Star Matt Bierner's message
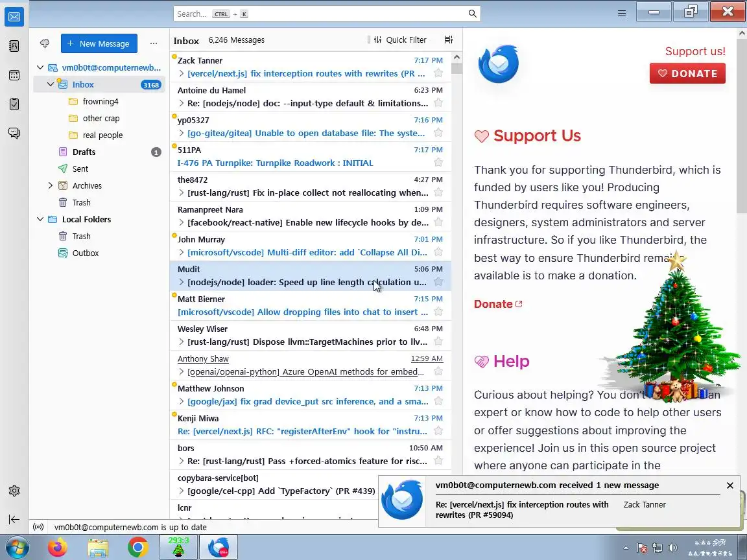This screenshot has height=560, width=747. click(x=438, y=311)
